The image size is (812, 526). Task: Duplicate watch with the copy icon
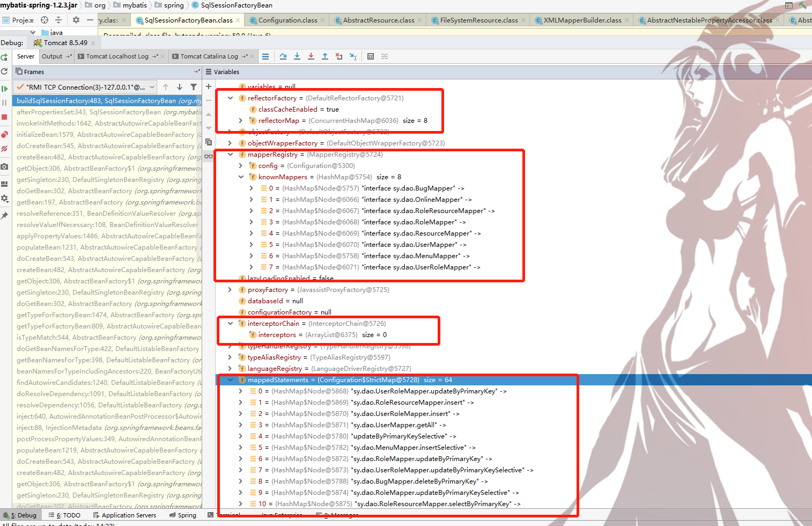coord(209,142)
